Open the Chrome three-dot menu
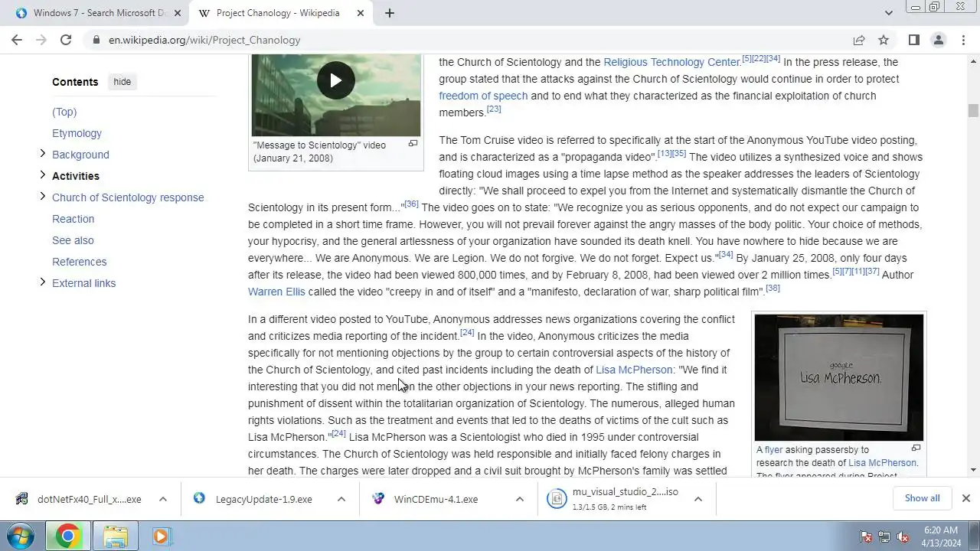Image resolution: width=980 pixels, height=551 pixels. click(x=962, y=40)
